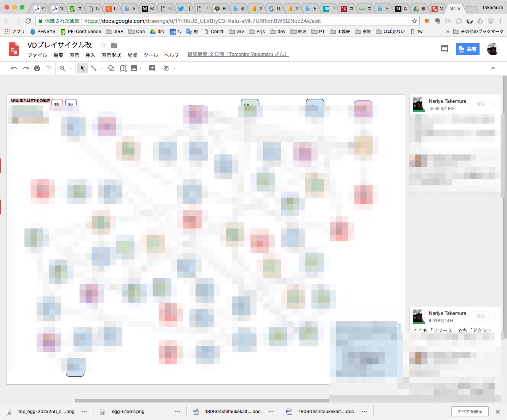The width and height of the screenshot is (507, 420).
Task: Open more options for 8:09 6月14日 comment
Action: coord(495,316)
